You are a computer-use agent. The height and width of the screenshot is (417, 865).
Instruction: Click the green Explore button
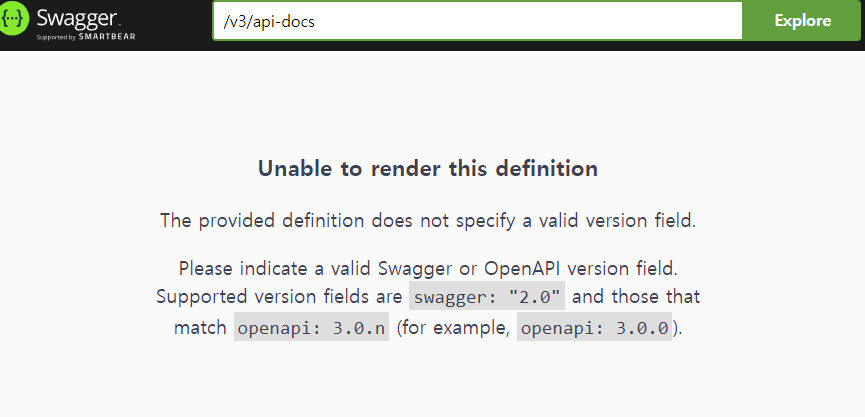803,21
